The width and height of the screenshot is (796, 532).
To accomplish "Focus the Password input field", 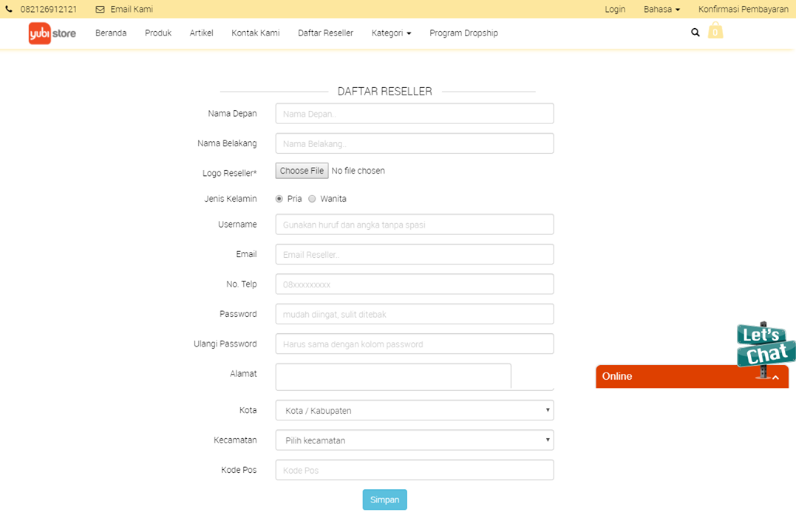I will (x=414, y=314).
